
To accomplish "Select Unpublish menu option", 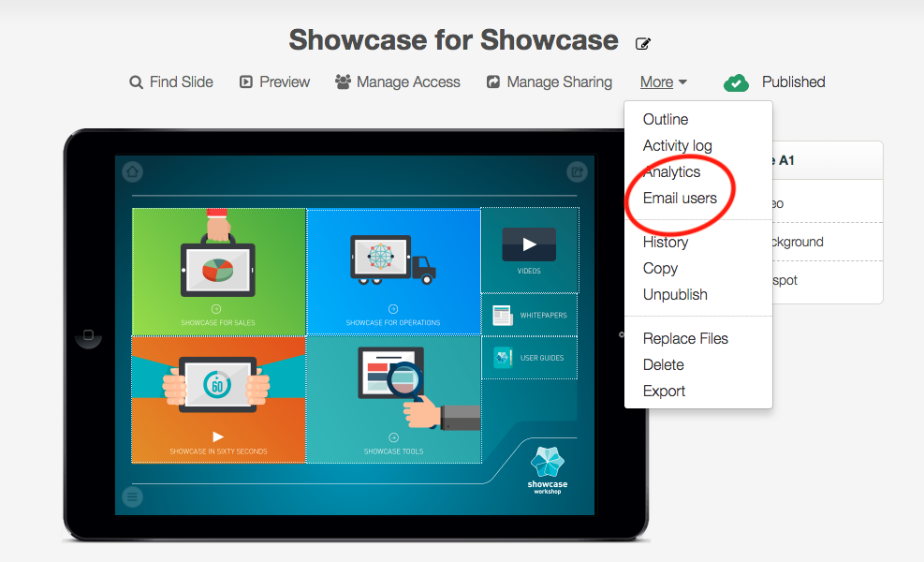I will [675, 294].
